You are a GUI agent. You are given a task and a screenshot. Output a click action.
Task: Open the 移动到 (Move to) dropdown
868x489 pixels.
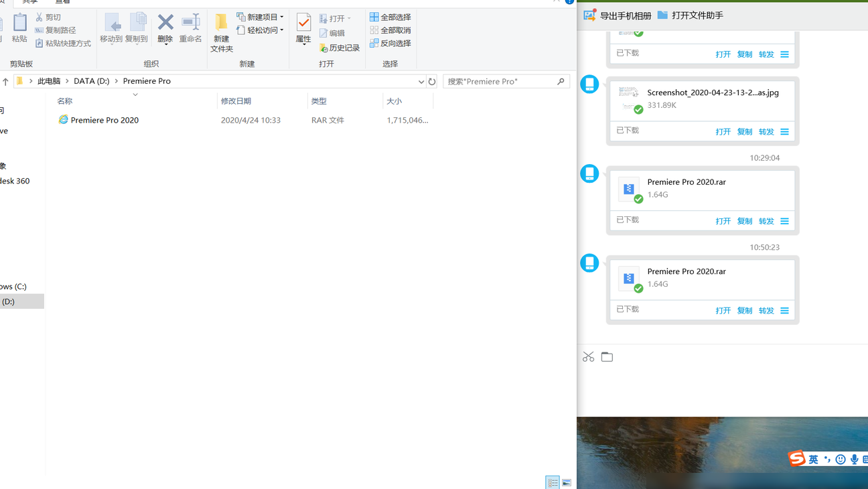click(x=111, y=44)
